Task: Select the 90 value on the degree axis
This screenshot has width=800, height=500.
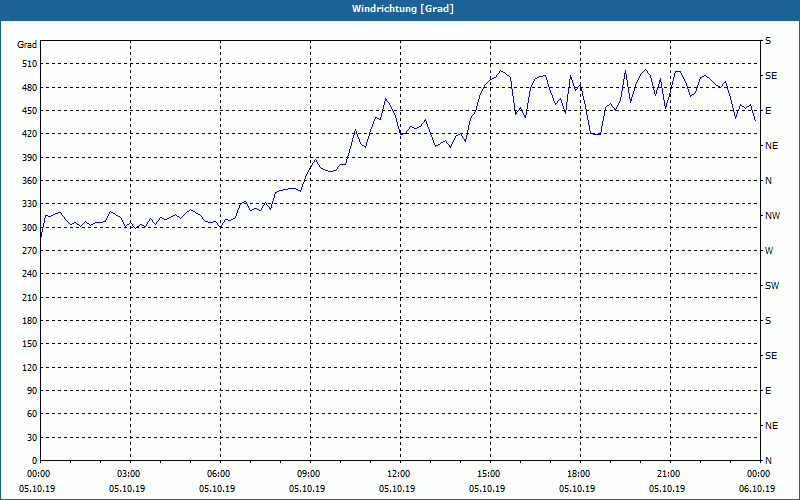Action: (x=32, y=391)
